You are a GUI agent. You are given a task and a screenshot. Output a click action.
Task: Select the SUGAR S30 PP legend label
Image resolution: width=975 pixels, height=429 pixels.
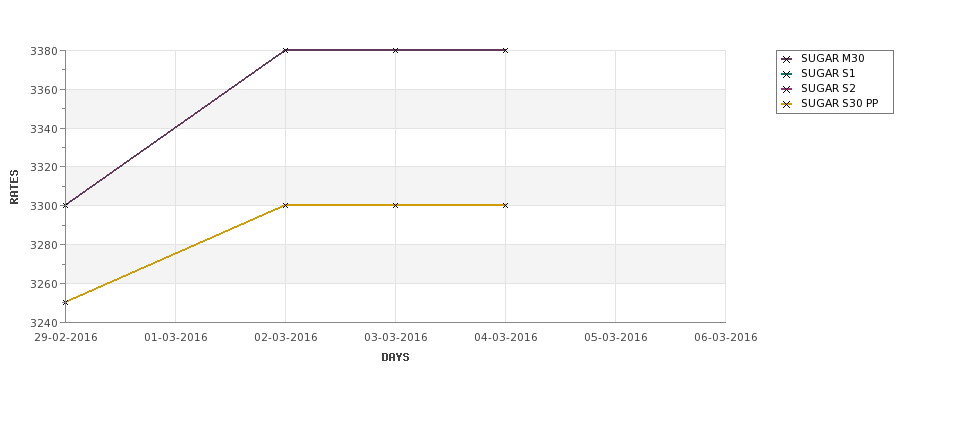839,103
